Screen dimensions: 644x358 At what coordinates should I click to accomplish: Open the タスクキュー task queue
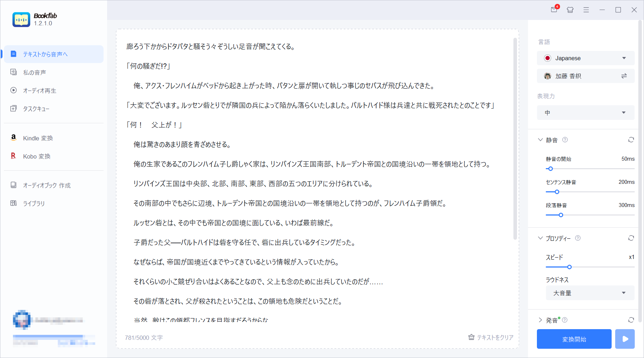(37, 108)
